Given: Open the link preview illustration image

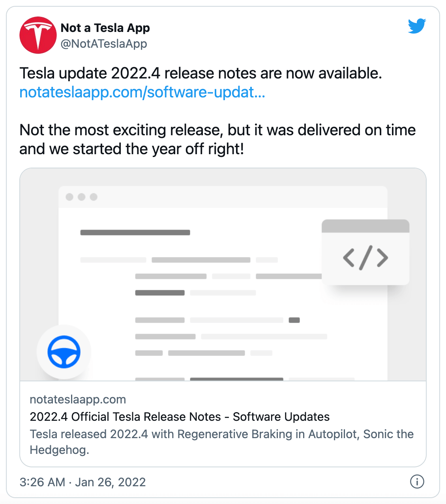Looking at the screenshot, I should (223, 274).
